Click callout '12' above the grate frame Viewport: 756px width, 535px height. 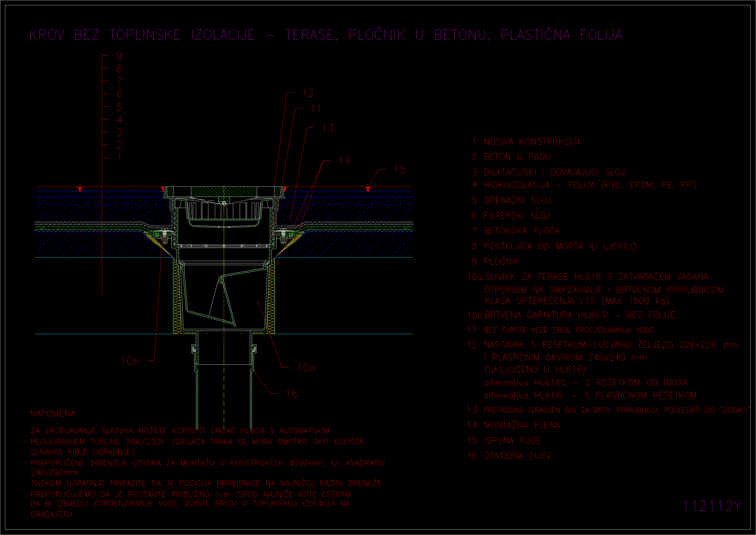(308, 93)
